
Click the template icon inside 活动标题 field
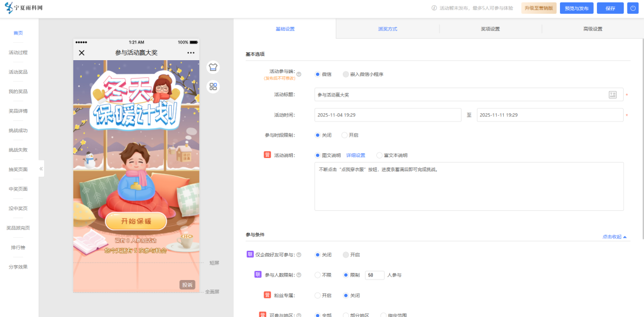[x=612, y=95]
